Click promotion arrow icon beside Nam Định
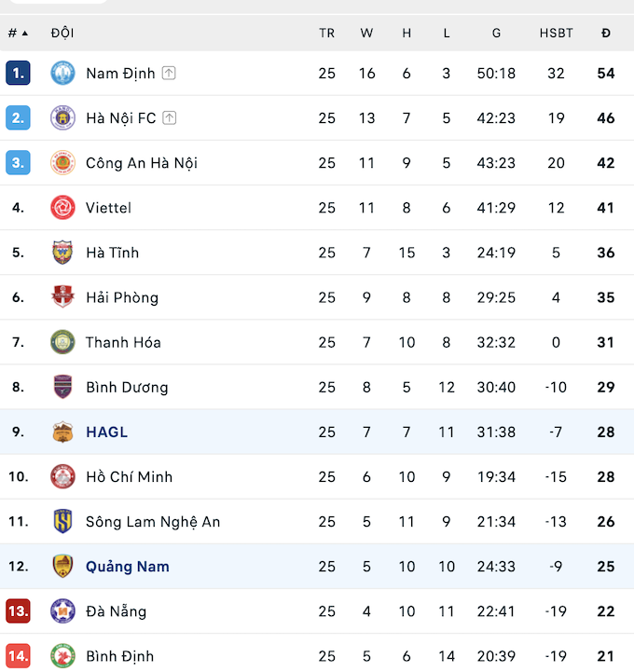Viewport: 634px width, 672px height. [x=169, y=74]
